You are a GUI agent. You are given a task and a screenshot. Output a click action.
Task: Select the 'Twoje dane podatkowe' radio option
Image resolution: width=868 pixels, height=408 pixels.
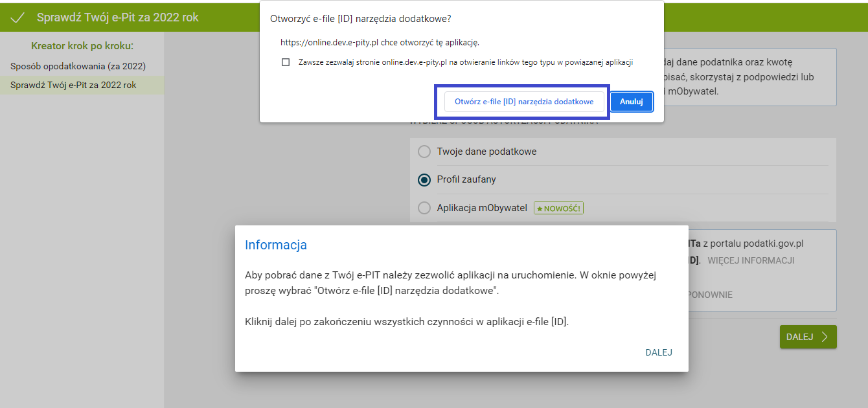click(x=424, y=152)
